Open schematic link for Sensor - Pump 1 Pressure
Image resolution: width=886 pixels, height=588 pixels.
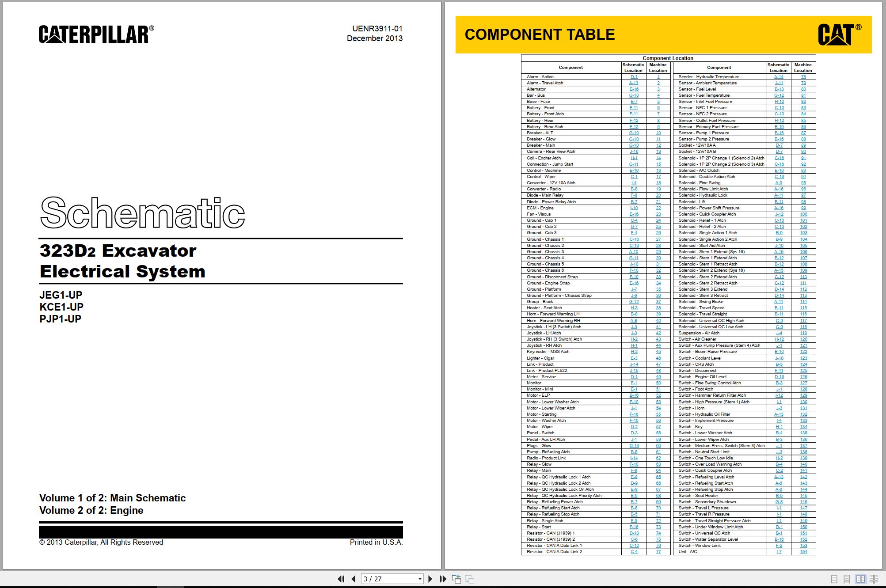coord(779,133)
